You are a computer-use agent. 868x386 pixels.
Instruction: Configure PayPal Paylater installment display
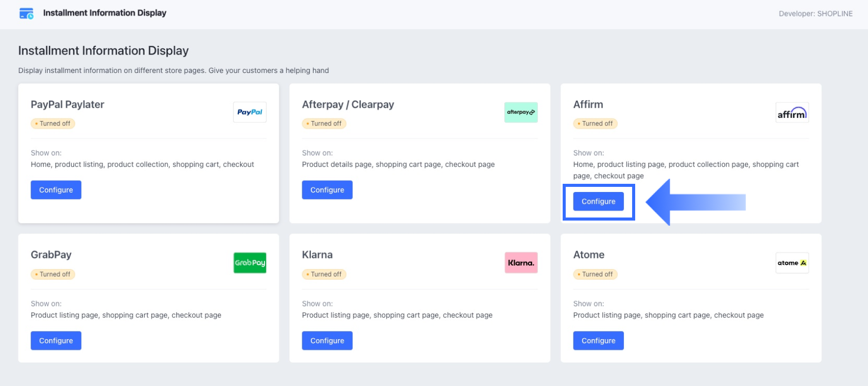click(56, 190)
